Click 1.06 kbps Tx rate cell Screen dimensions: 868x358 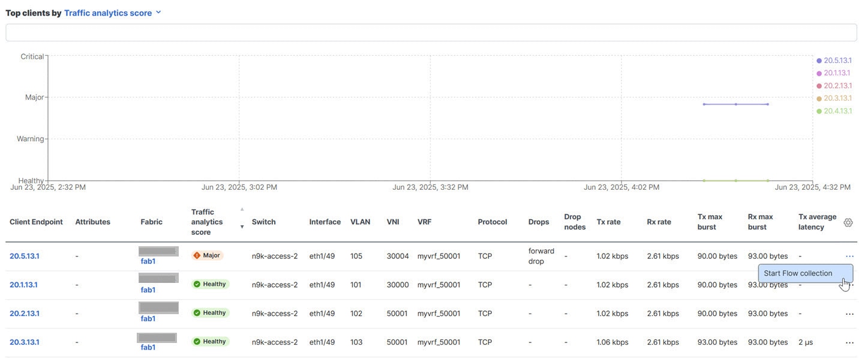coord(612,342)
